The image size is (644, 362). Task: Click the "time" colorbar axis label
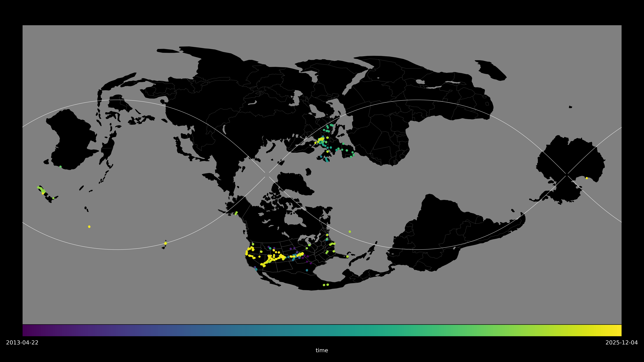coord(322,350)
